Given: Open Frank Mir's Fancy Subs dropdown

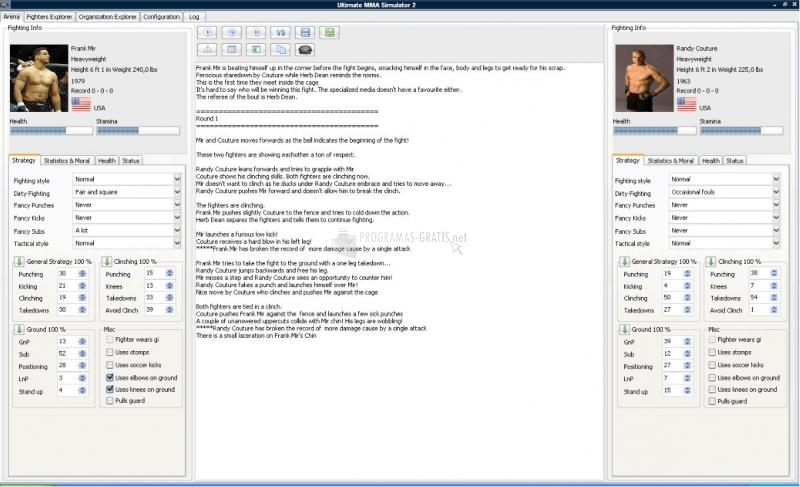Looking at the screenshot, I should point(177,230).
